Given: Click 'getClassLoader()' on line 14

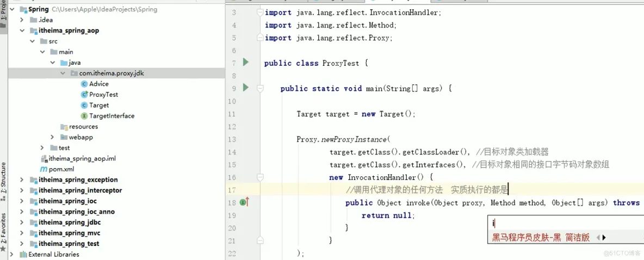Looking at the screenshot, I should (435, 152).
